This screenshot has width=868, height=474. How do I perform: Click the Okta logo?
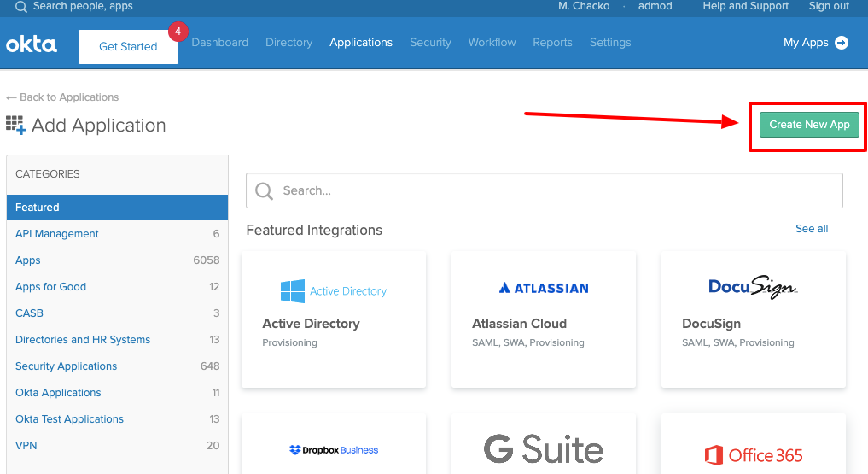tap(32, 44)
